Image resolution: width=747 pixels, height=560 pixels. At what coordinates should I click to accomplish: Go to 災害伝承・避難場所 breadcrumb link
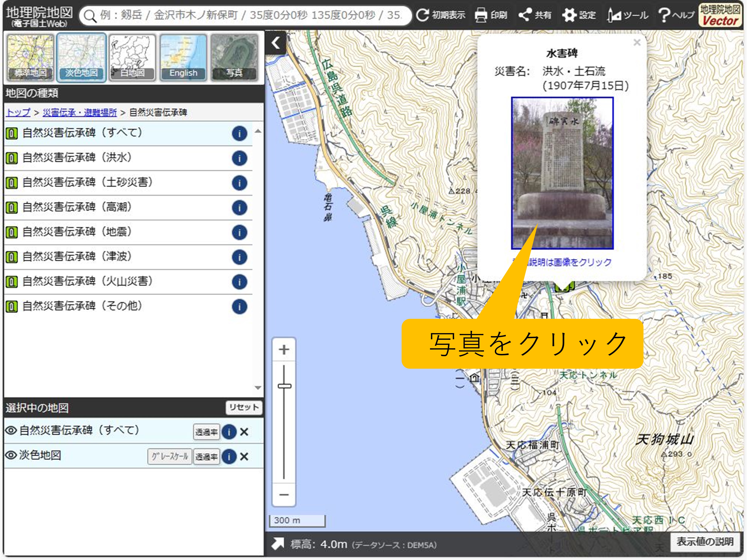pos(80,112)
